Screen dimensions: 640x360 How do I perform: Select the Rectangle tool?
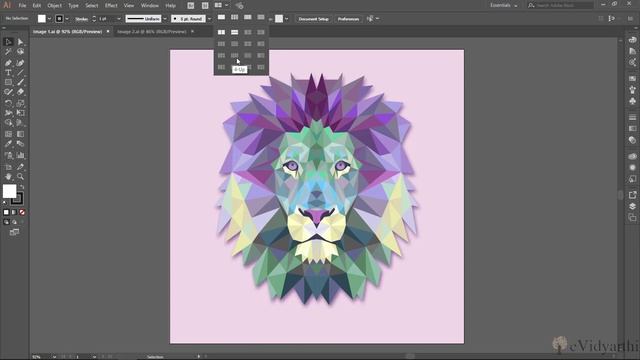[8, 82]
